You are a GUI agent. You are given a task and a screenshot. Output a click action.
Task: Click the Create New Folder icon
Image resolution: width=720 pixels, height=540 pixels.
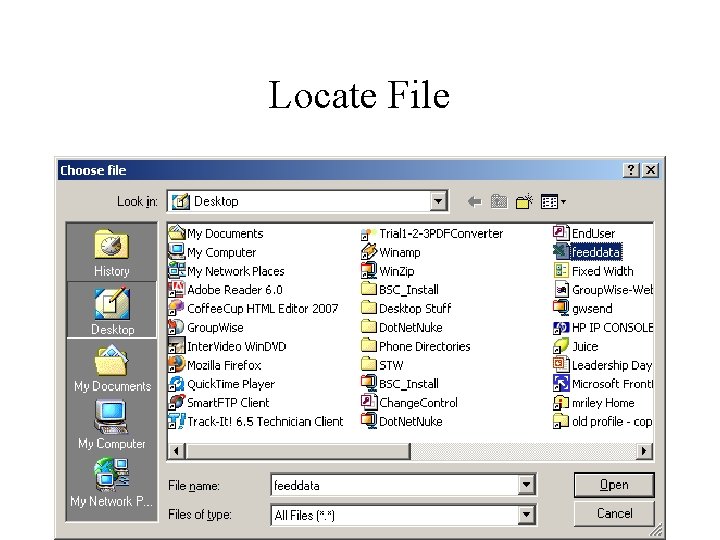pyautogui.click(x=524, y=202)
